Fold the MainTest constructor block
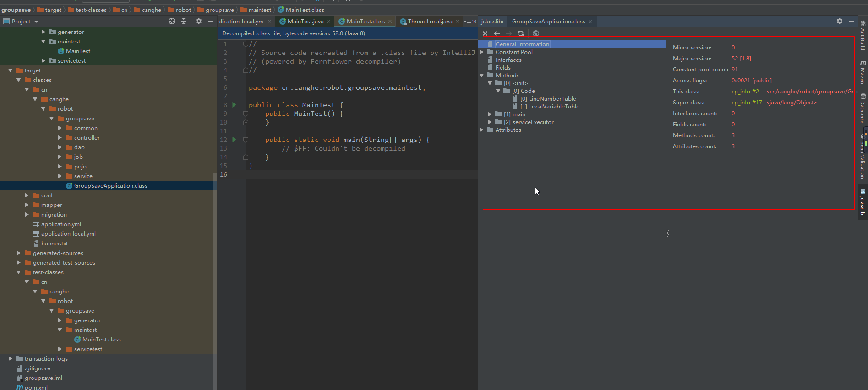 pos(246,114)
